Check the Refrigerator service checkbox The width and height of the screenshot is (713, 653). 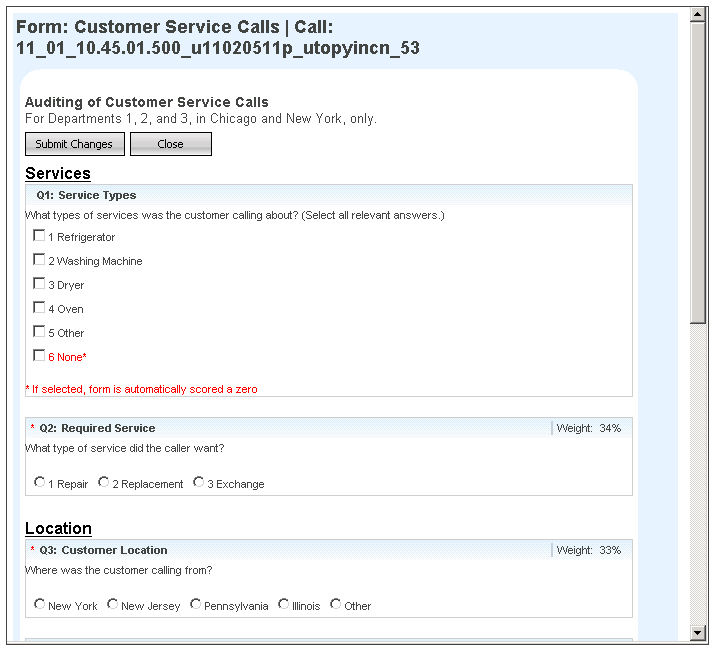(40, 236)
